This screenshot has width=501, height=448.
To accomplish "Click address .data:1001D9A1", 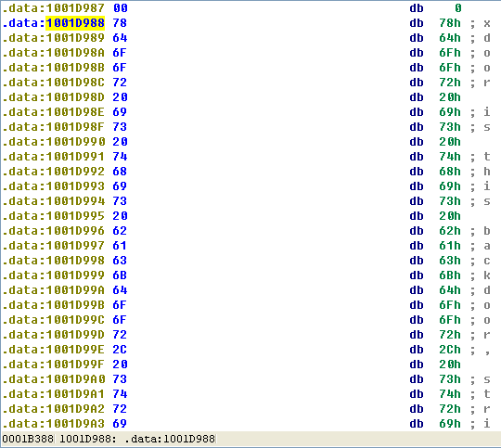I will tap(54, 393).
